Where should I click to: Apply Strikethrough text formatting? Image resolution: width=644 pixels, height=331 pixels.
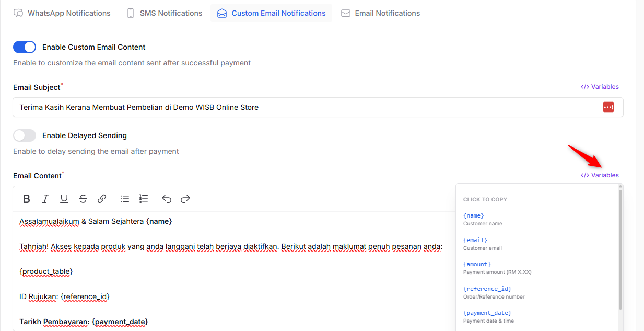click(83, 199)
